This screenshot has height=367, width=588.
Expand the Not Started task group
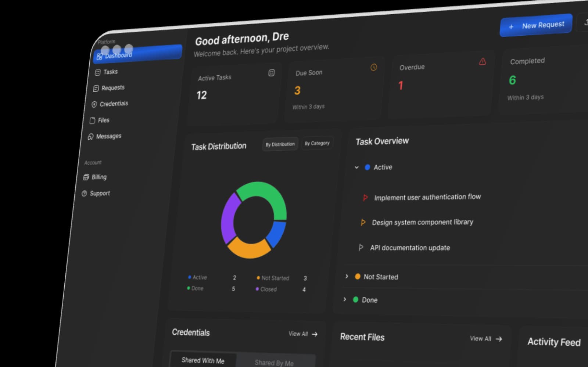point(347,276)
